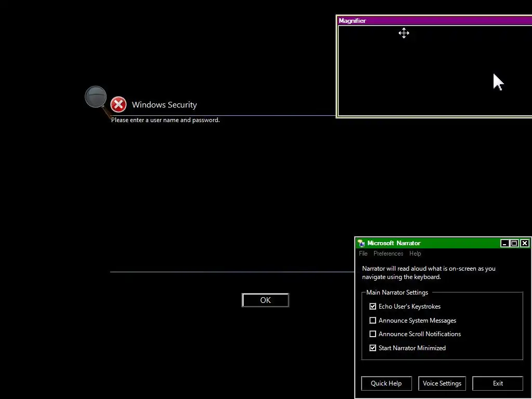Open the Narrator Preferences menu
Screen dimensions: 532x399
388,254
